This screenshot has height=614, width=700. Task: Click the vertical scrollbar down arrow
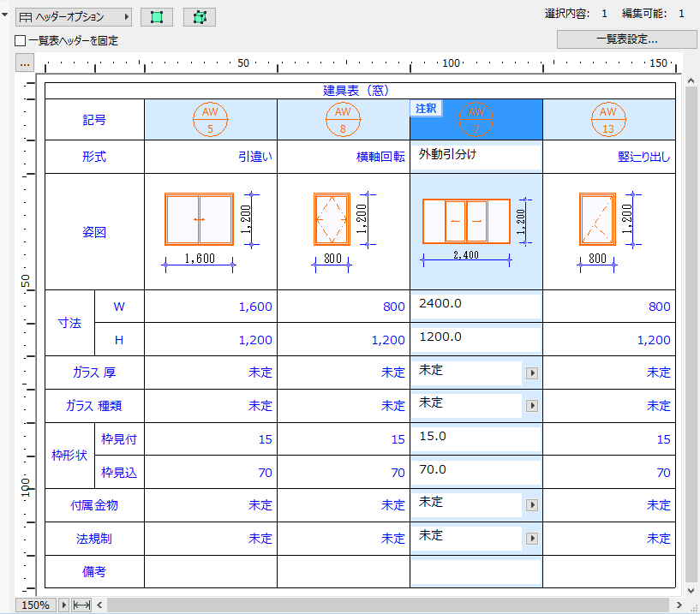(691, 591)
